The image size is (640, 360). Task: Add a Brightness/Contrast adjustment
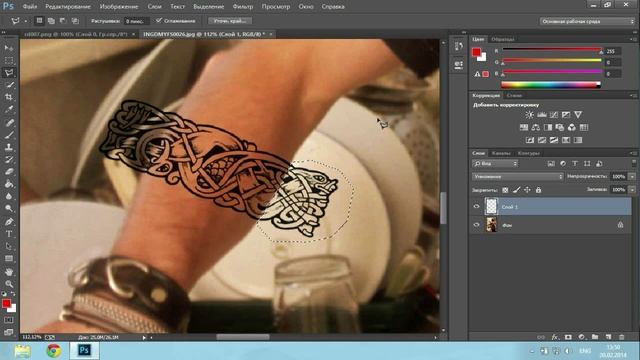click(x=529, y=115)
